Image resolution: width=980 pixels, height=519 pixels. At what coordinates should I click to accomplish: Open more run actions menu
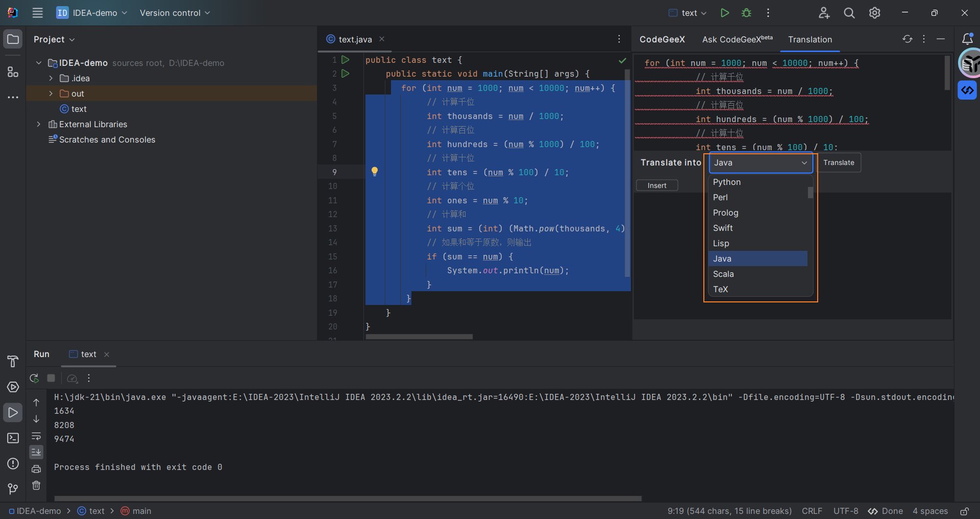pos(768,13)
